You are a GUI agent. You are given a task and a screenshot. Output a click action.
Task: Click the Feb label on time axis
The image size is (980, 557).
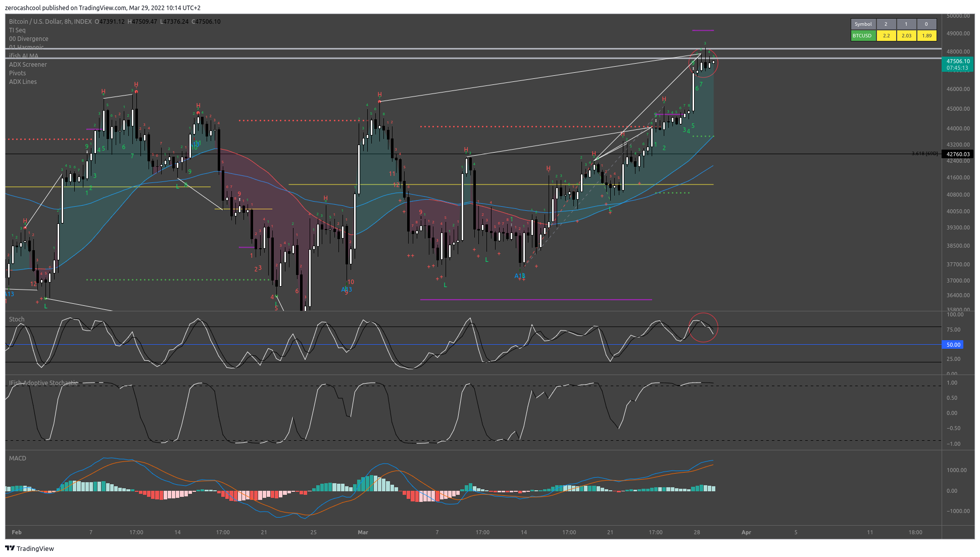pos(17,532)
